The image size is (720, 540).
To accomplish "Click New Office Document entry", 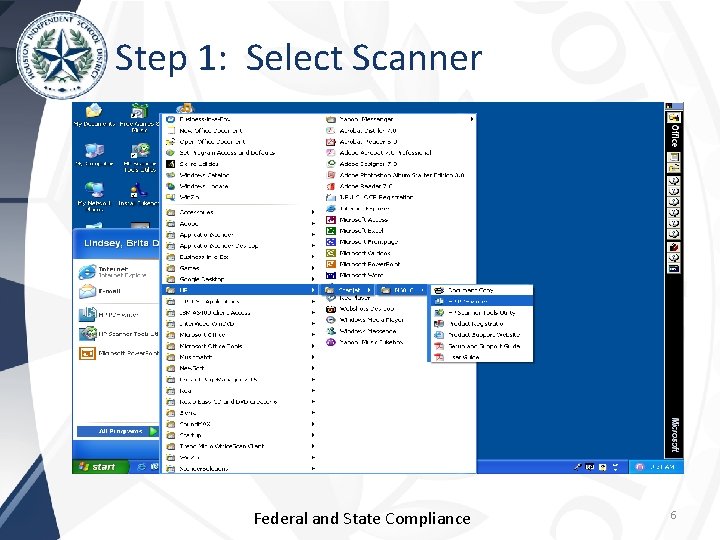I will 205,130.
